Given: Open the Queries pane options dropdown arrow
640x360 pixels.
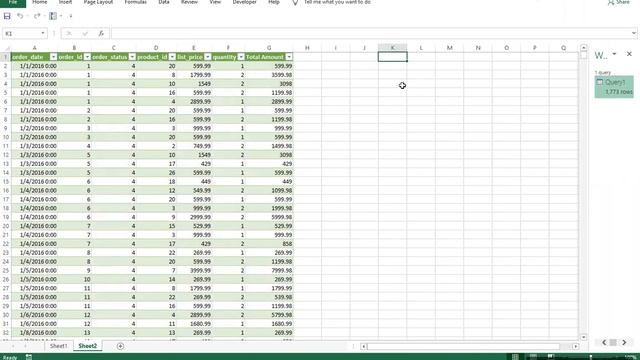Looking at the screenshot, I should [614, 54].
